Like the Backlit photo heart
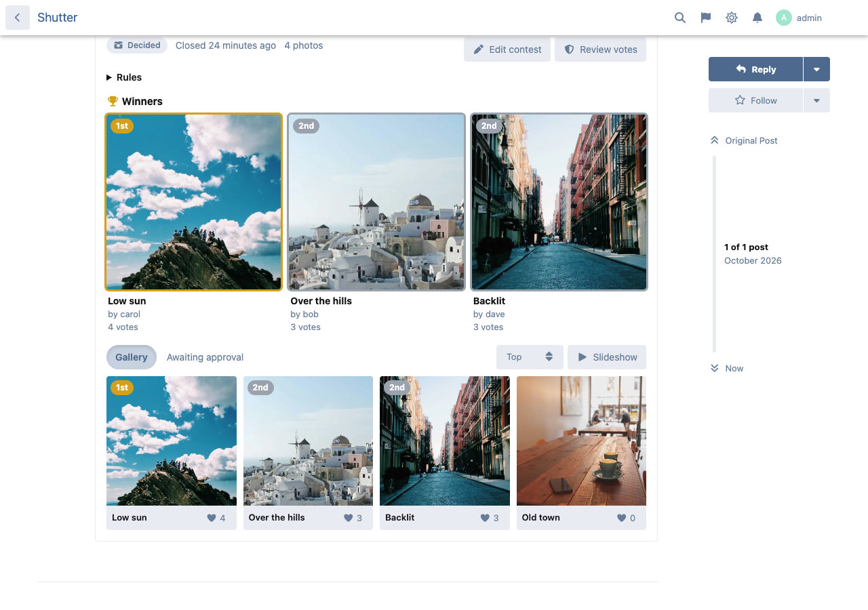Image resolution: width=868 pixels, height=610 pixels. coord(485,518)
